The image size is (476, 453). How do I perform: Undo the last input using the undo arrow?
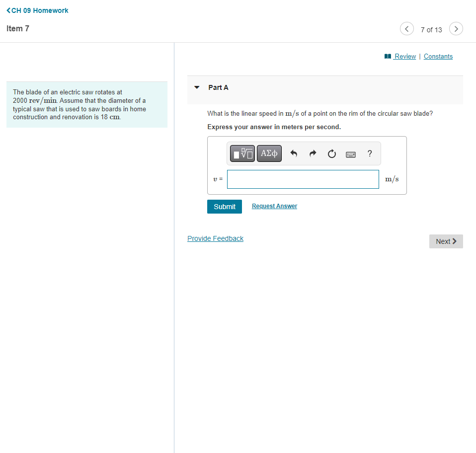click(294, 153)
